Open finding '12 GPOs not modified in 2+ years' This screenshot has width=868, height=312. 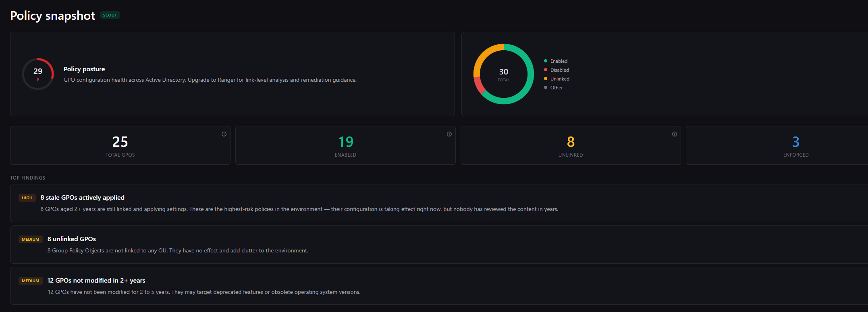click(x=439, y=286)
